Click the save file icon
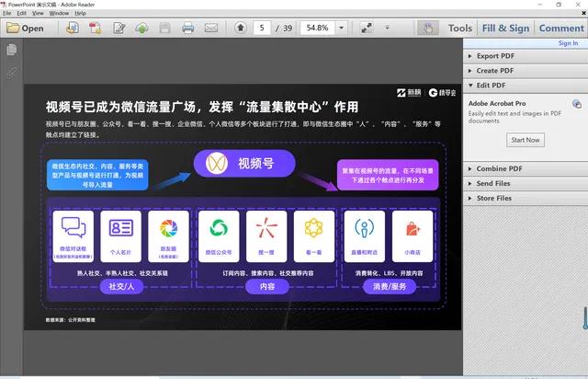Screen dimensions: 588x379 (x=165, y=29)
